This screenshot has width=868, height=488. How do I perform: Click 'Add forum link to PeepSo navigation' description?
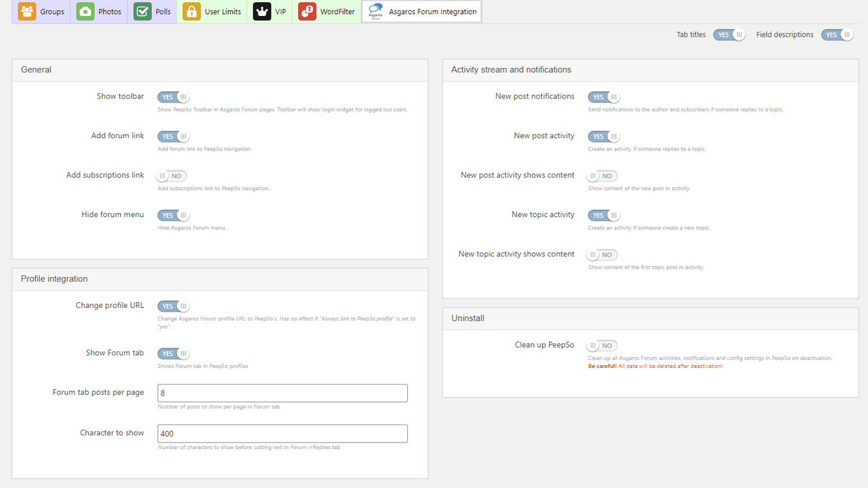pos(205,149)
